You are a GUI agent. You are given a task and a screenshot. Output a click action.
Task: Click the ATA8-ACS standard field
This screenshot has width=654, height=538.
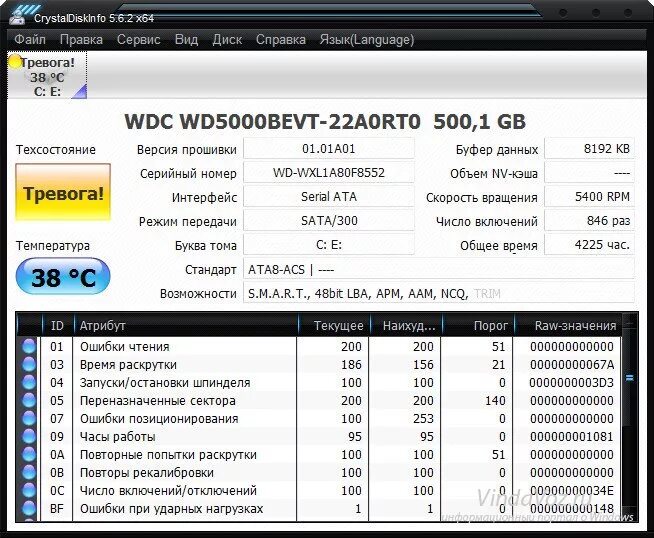[x=439, y=269]
